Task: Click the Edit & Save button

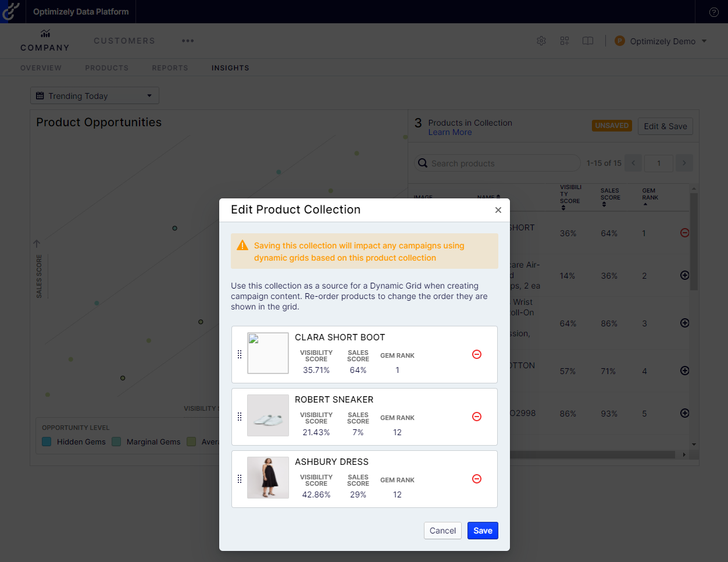Action: coord(665,126)
